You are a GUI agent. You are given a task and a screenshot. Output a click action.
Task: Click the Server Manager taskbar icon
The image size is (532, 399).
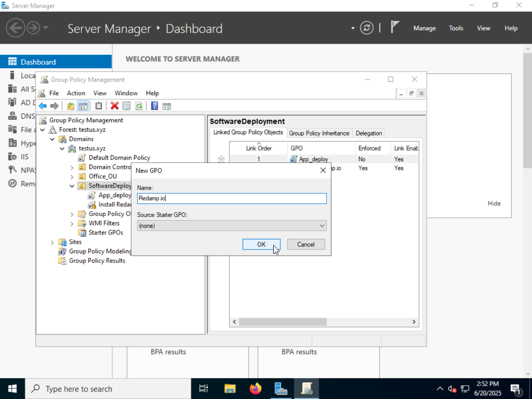pyautogui.click(x=281, y=389)
